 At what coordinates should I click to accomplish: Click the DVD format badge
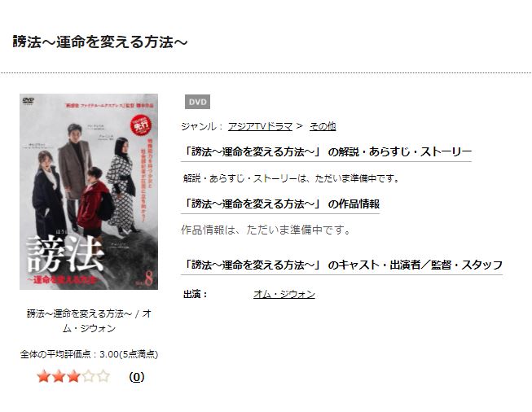[197, 102]
